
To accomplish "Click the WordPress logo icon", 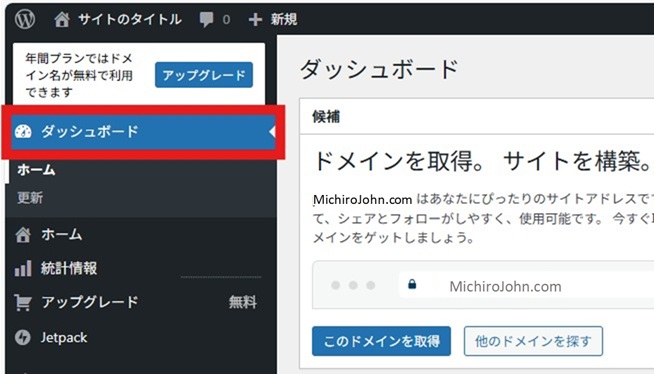I will [x=25, y=19].
